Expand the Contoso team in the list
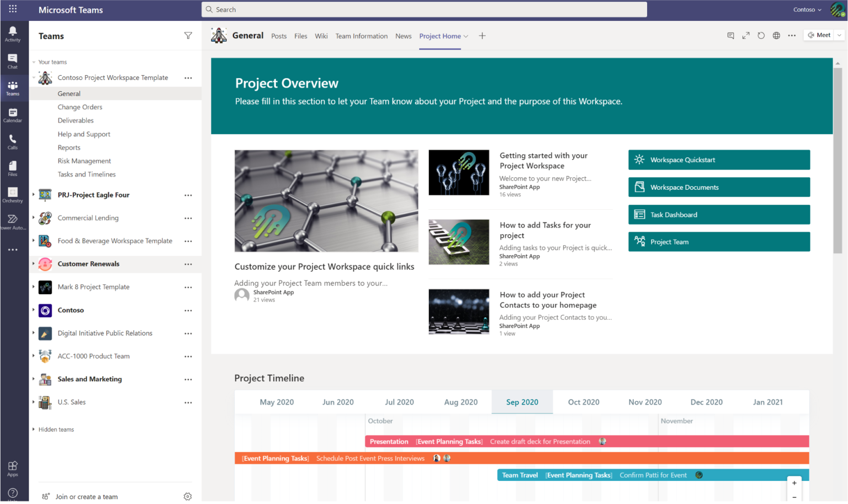Screen dimensions: 848x504 [33, 310]
